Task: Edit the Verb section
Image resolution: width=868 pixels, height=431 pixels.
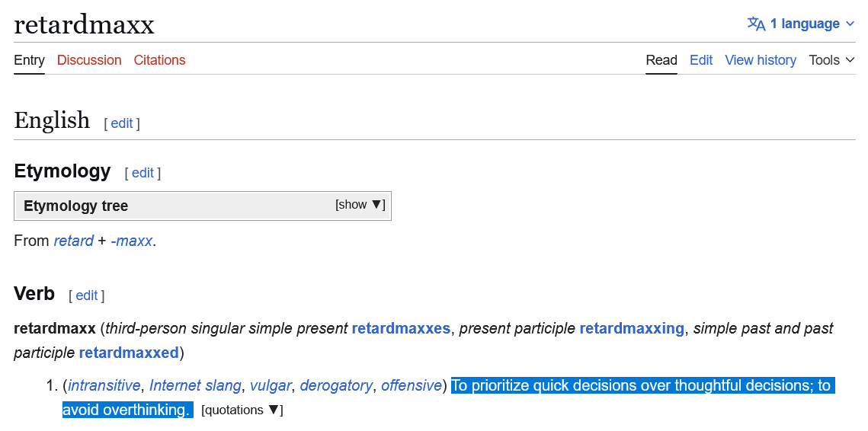Action: [x=86, y=295]
